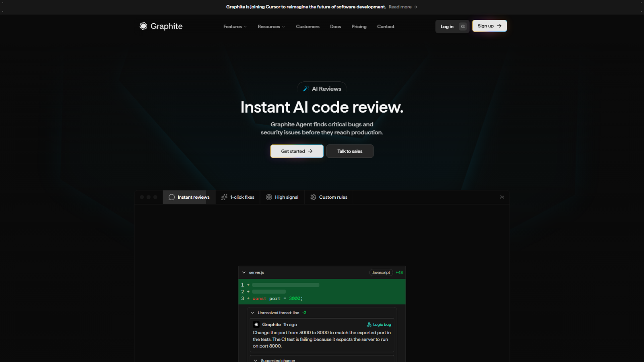
Task: Click the sparkle icon on 1-click fixes
Action: coord(224,197)
